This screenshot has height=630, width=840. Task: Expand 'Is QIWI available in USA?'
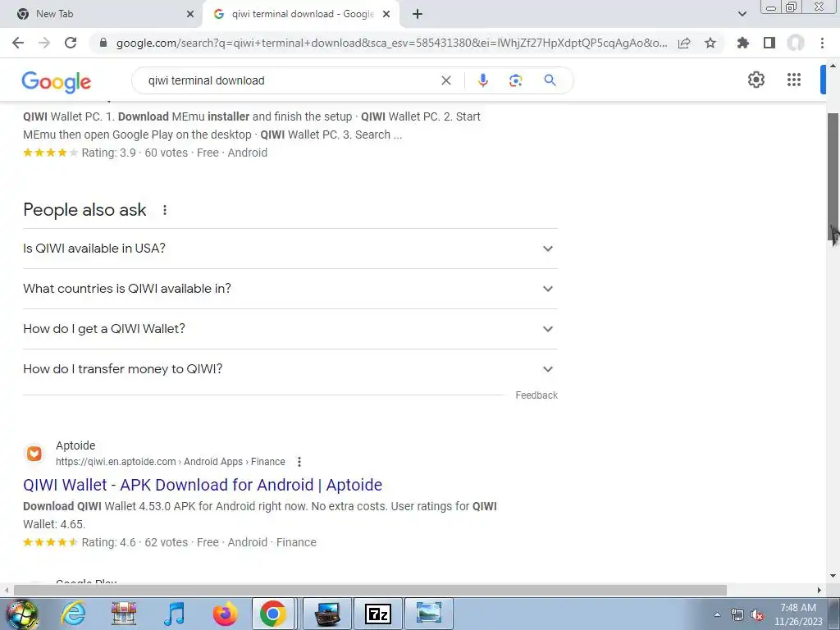(290, 249)
